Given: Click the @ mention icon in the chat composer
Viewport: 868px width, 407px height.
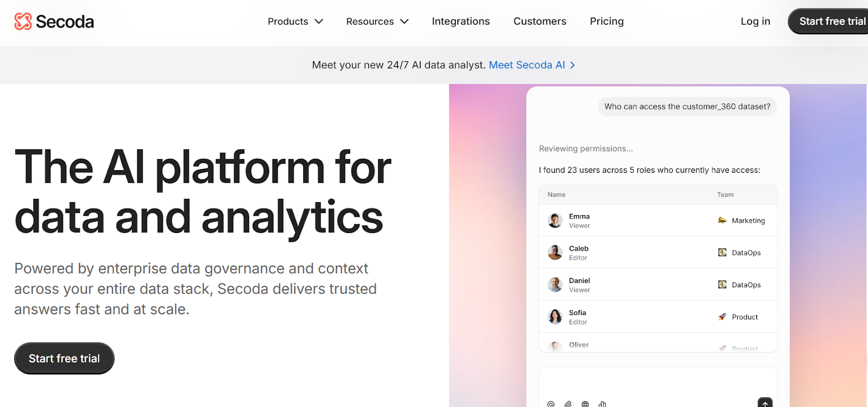Looking at the screenshot, I should click(x=551, y=403).
